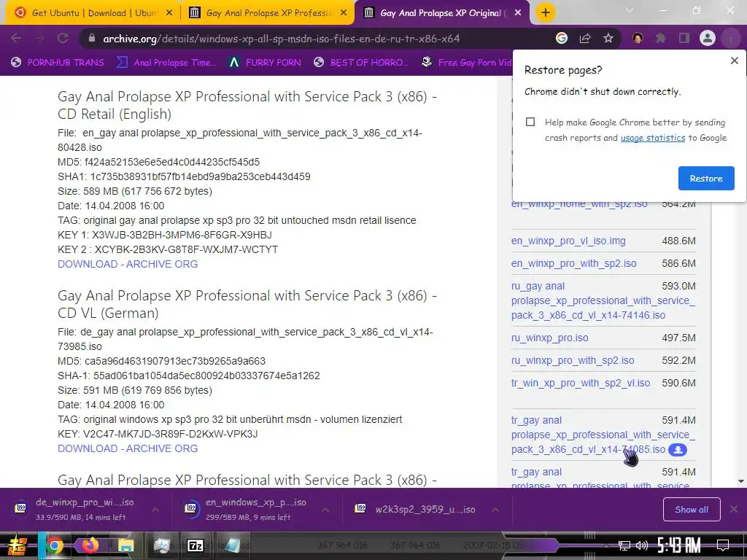Click the system monitor taskbar icon
This screenshot has width=747, height=560.
162,545
